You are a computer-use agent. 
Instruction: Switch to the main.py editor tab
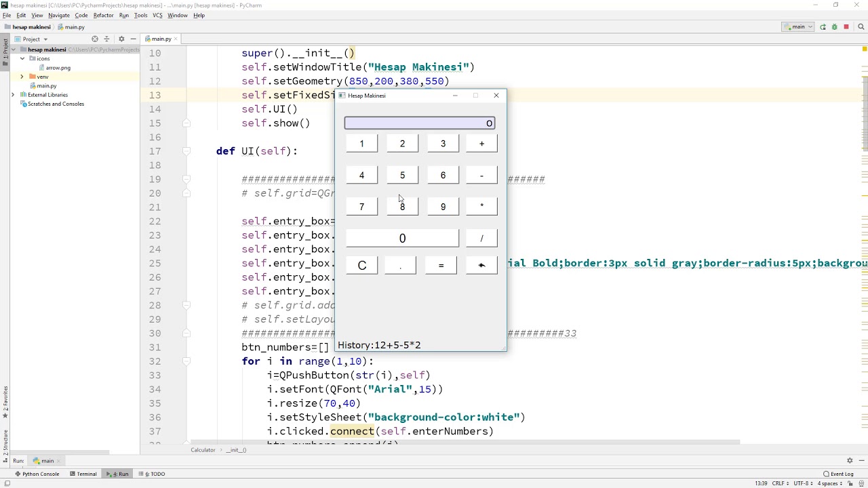(161, 39)
